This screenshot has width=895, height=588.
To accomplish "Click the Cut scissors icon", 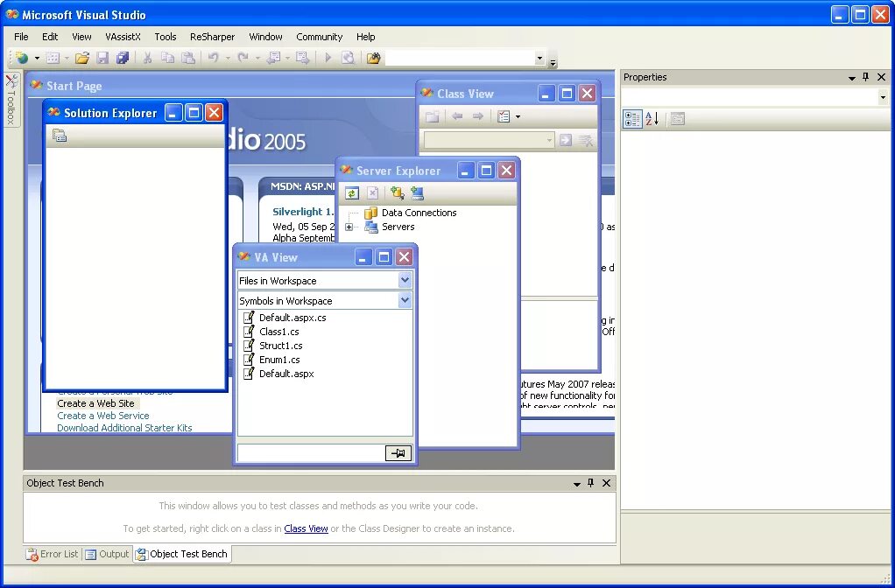I will [x=147, y=58].
